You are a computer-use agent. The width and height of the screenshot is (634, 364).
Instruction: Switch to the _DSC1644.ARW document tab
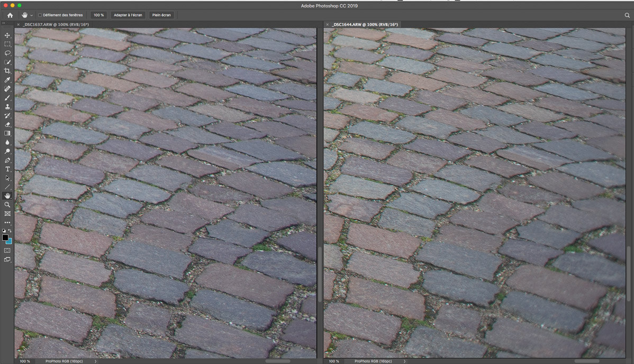tap(365, 24)
